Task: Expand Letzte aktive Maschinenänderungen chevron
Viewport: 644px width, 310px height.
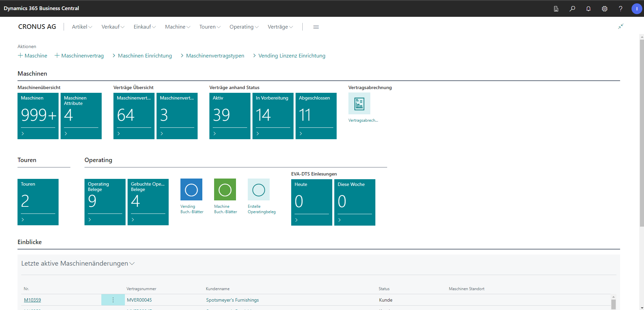Action: click(x=132, y=264)
